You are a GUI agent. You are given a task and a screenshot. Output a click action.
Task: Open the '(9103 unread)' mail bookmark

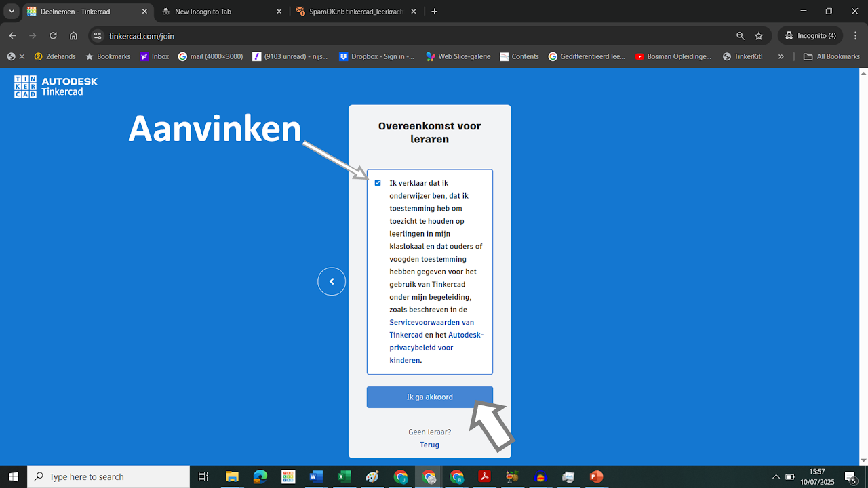pyautogui.click(x=290, y=56)
